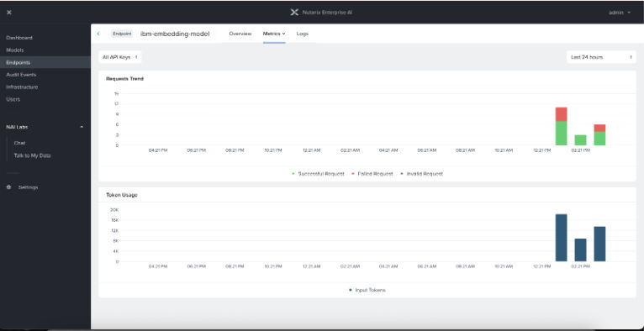Switch to the Logs tab

pyautogui.click(x=303, y=34)
